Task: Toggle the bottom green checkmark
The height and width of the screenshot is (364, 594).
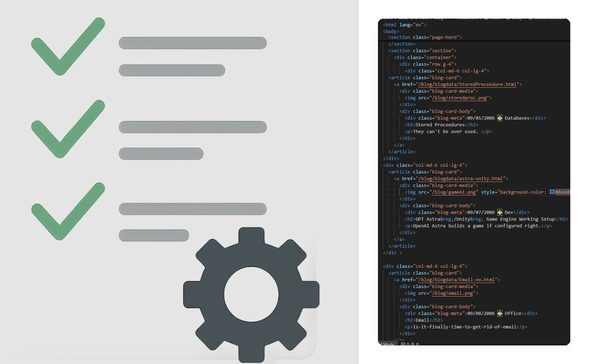Action: pos(68,211)
